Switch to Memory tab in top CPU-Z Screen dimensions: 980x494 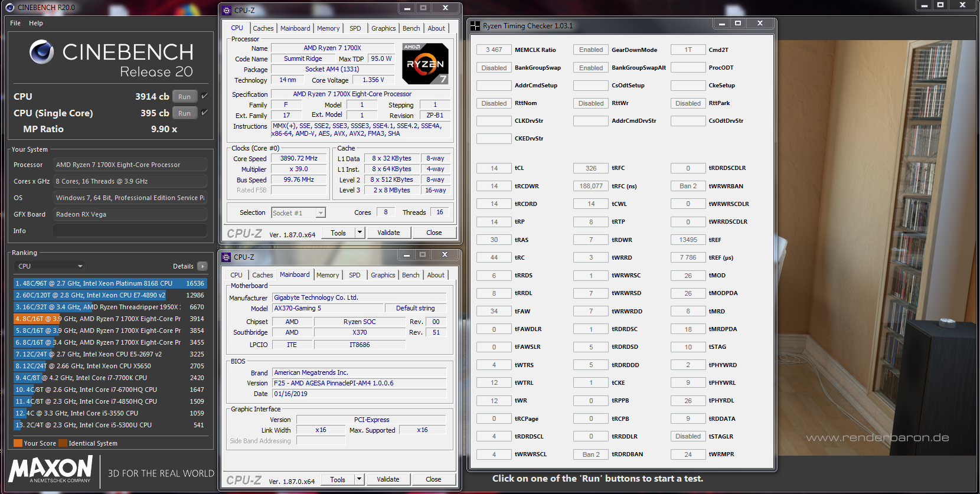(328, 28)
